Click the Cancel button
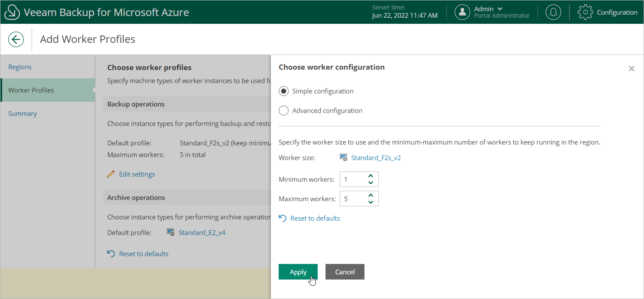 (x=345, y=272)
